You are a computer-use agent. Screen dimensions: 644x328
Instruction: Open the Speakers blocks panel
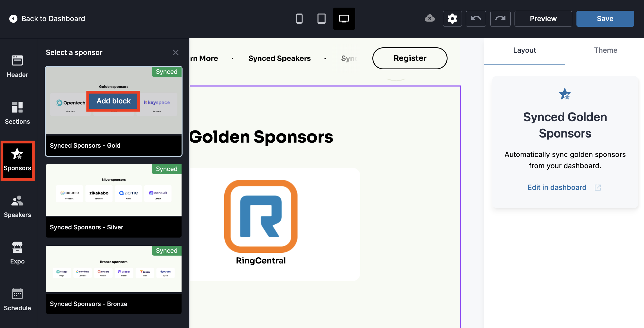pos(17,206)
